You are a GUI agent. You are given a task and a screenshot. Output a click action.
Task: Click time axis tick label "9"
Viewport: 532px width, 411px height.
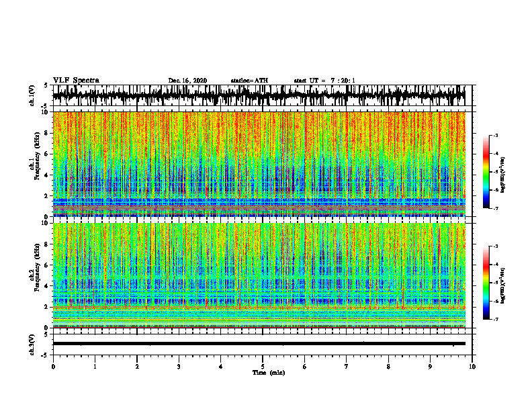430,367
